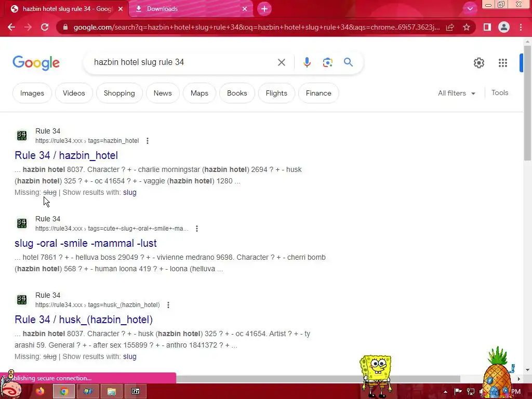This screenshot has width=532, height=399.
Task: Go back with the browser back arrow
Action: pyautogui.click(x=11, y=27)
